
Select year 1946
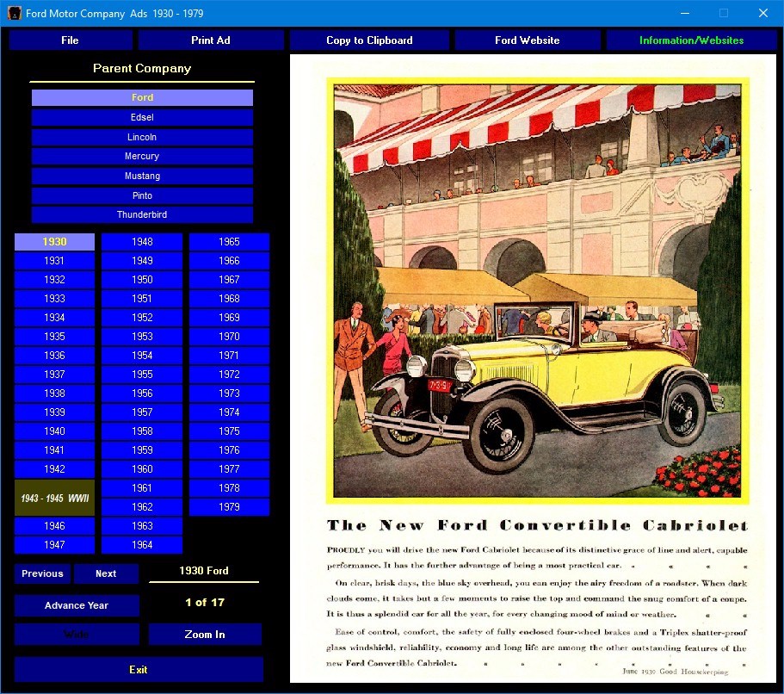(x=54, y=526)
